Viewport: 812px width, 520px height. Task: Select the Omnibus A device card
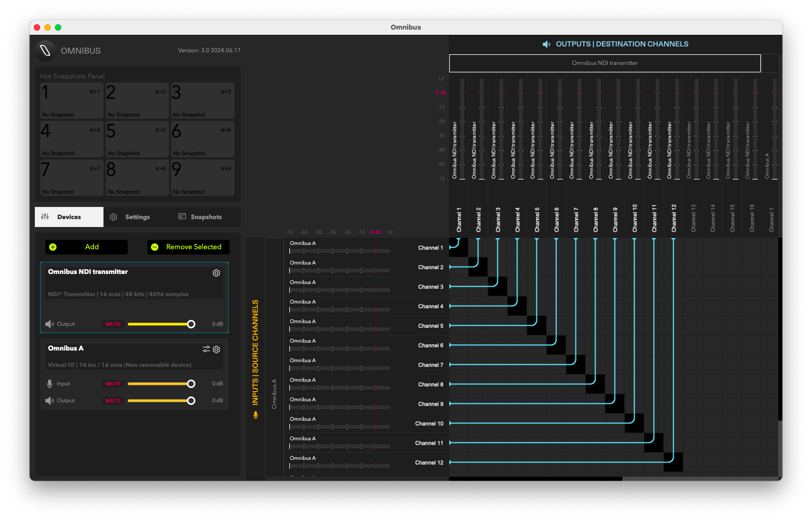135,374
